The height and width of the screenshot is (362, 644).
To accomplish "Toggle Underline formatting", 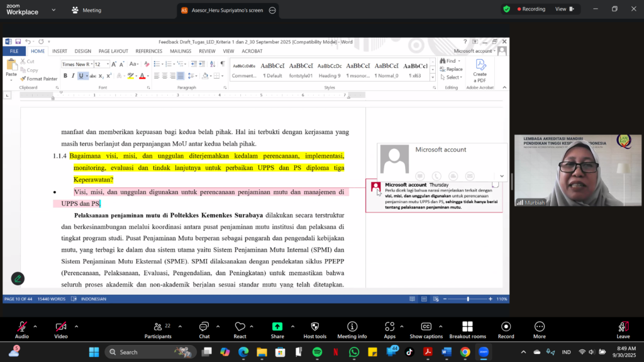I will click(81, 76).
